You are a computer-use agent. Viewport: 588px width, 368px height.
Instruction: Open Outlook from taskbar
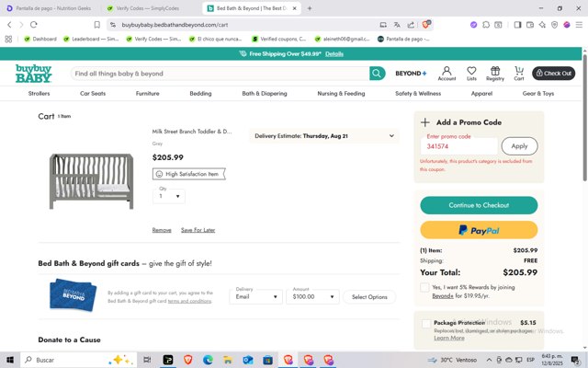pyautogui.click(x=247, y=360)
